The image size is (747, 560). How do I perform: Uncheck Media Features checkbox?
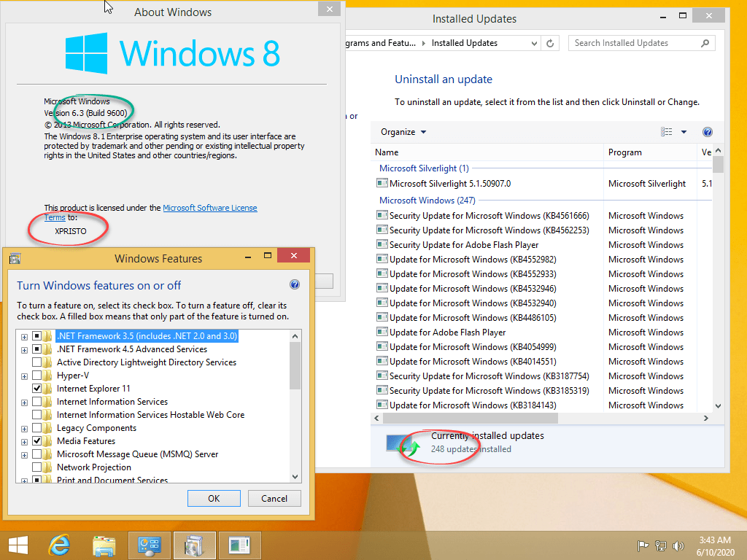(36, 440)
